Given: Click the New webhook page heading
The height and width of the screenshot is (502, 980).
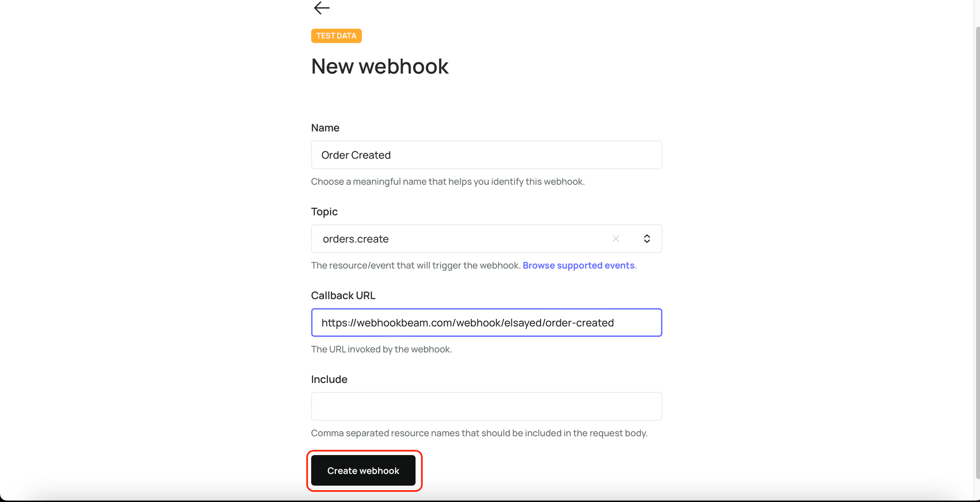Looking at the screenshot, I should [380, 67].
